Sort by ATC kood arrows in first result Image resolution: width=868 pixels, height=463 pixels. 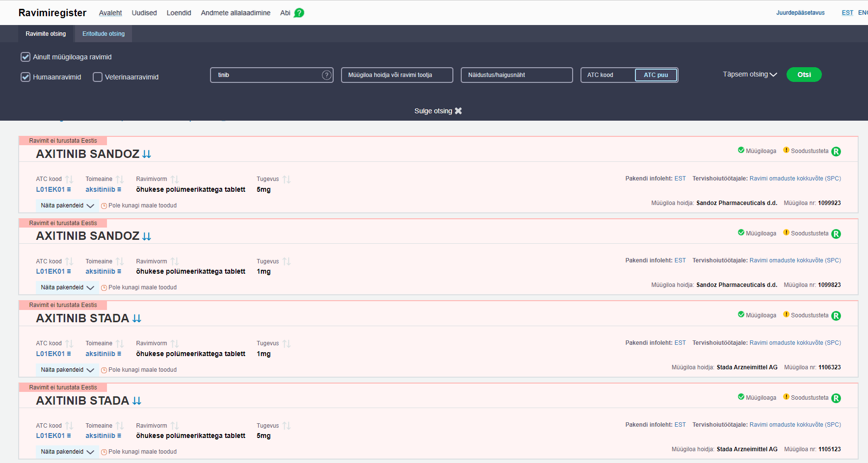(x=69, y=180)
